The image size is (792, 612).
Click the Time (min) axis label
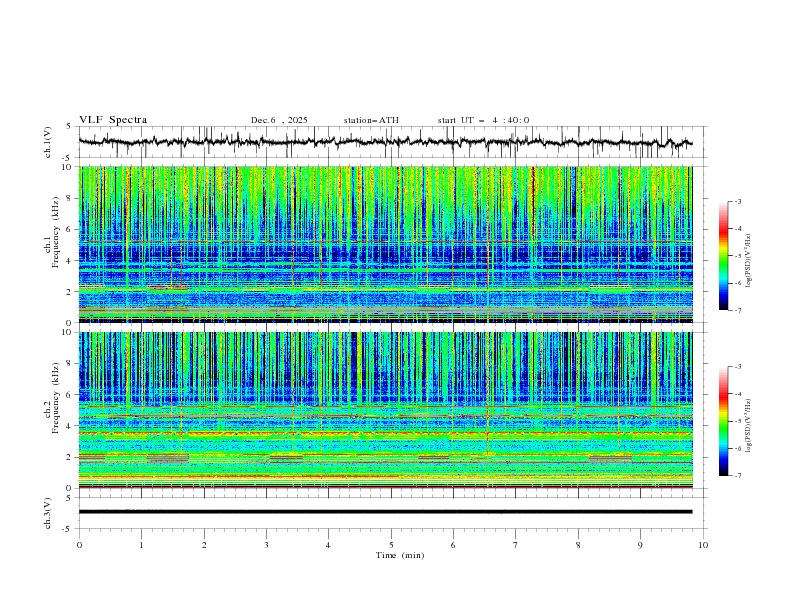click(400, 554)
